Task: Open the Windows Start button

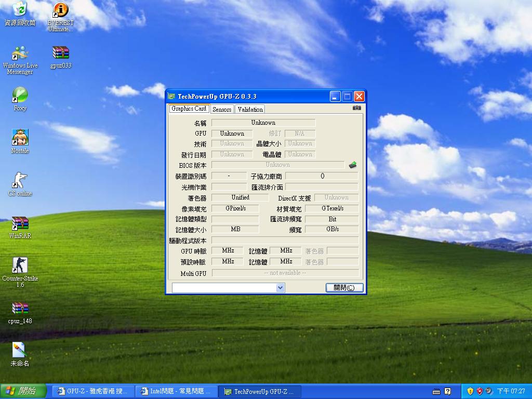Action: (24, 391)
